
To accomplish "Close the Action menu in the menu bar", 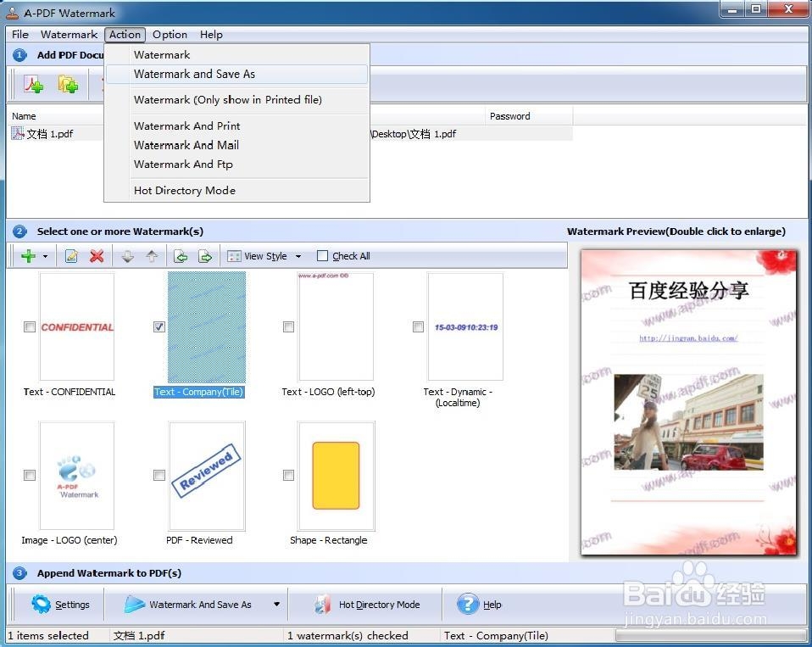I will [x=125, y=35].
